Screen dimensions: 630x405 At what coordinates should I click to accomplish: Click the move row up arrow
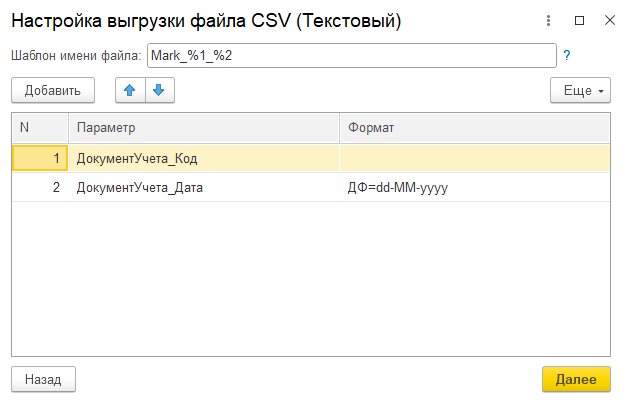coord(129,90)
